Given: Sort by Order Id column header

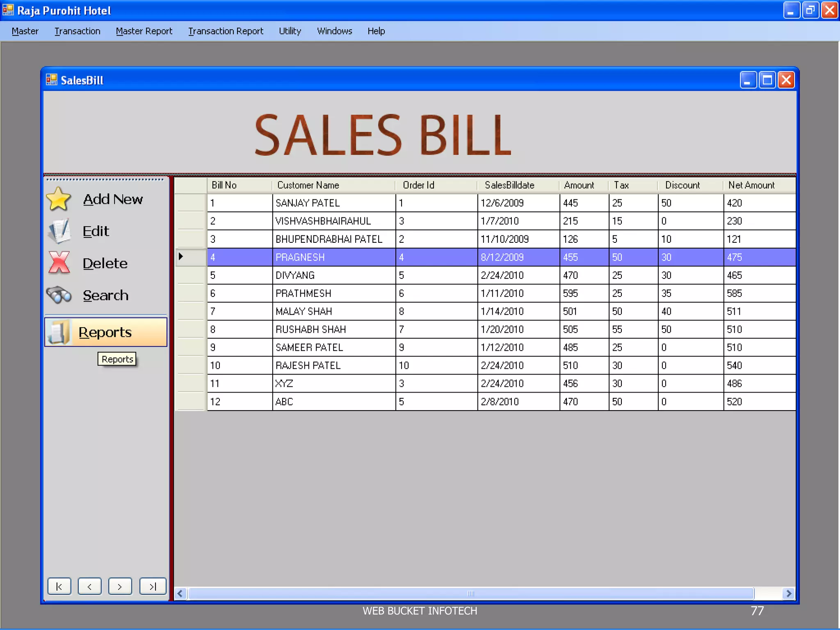Looking at the screenshot, I should point(436,185).
